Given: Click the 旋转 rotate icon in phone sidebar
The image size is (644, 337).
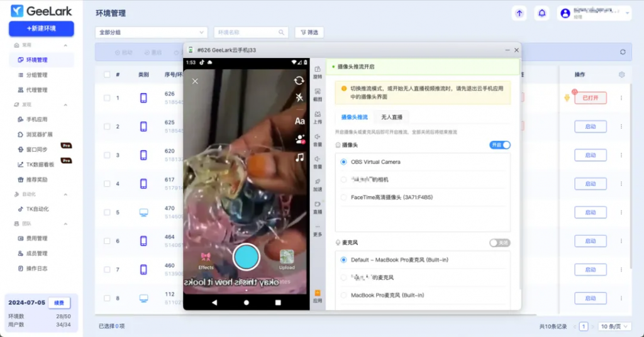Looking at the screenshot, I should click(x=318, y=71).
